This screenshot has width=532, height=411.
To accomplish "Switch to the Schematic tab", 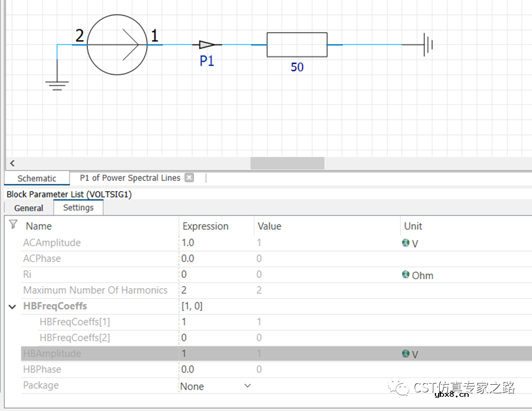I will click(37, 178).
